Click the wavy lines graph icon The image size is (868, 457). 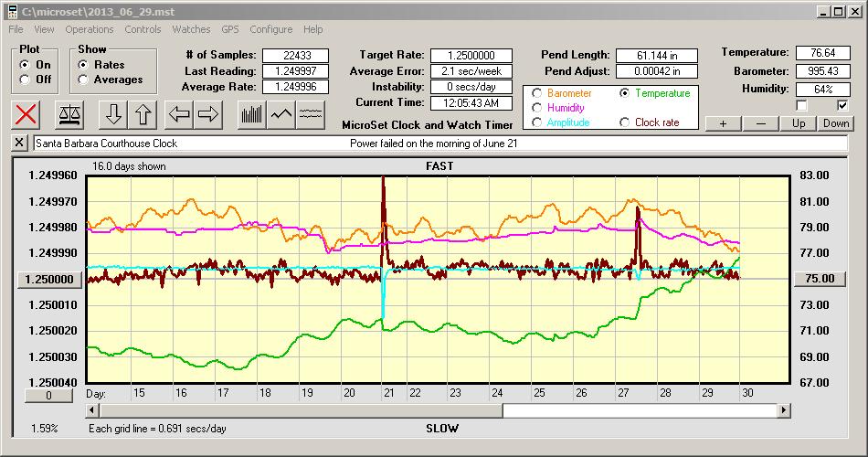310,114
